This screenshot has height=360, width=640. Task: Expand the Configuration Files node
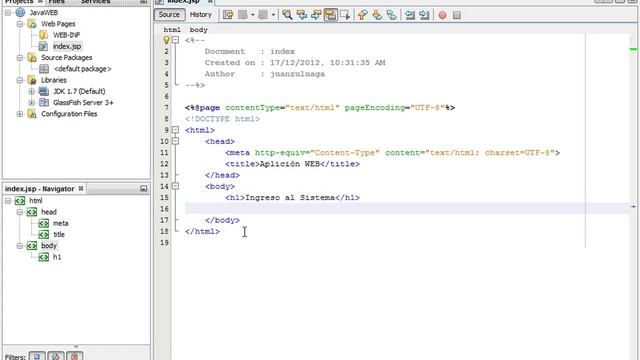point(20,114)
